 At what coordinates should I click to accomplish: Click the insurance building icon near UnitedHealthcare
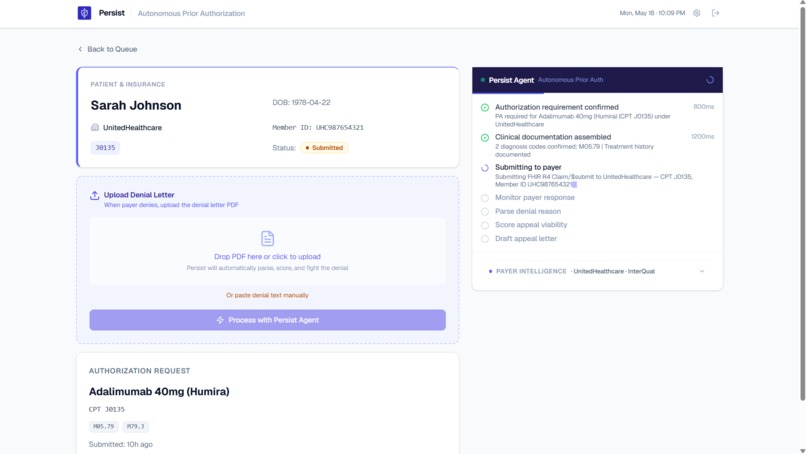point(95,128)
